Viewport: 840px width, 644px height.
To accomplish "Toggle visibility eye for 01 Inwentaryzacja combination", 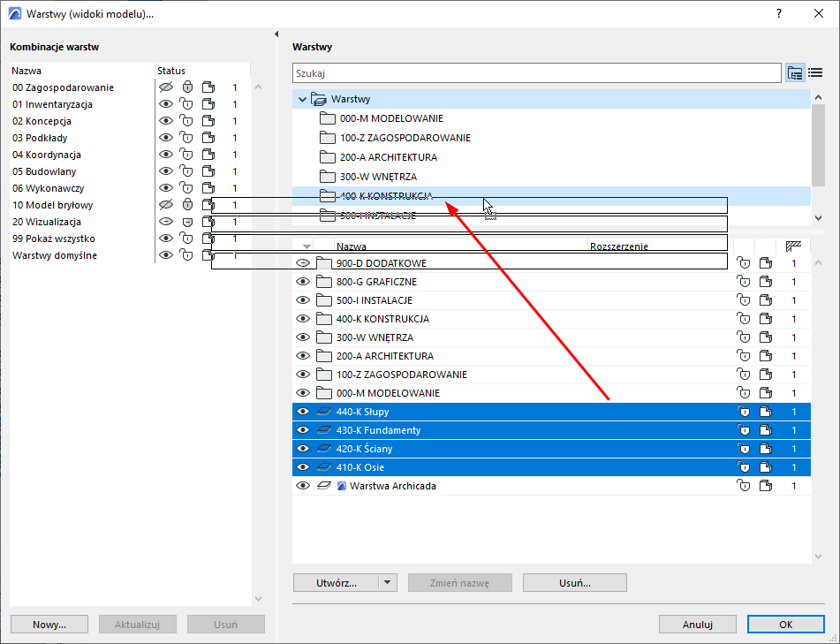I will (x=166, y=104).
